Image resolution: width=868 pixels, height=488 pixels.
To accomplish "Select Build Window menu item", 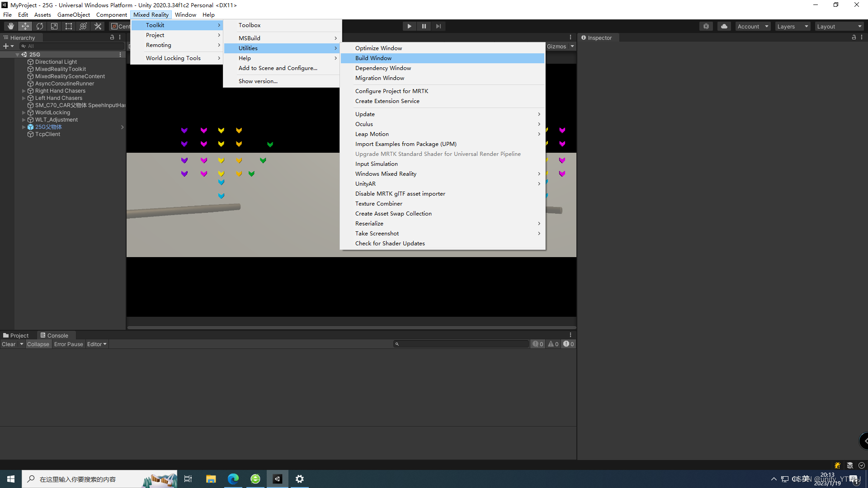I will (x=443, y=58).
